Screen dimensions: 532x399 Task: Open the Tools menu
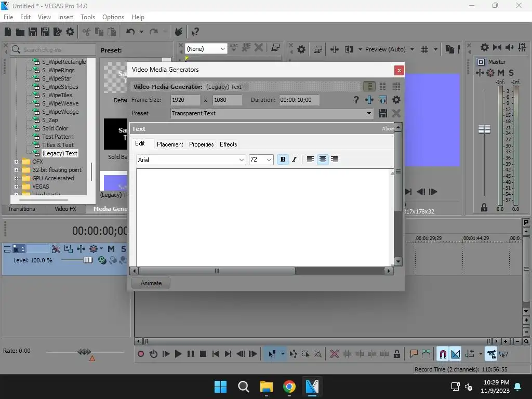tap(87, 17)
